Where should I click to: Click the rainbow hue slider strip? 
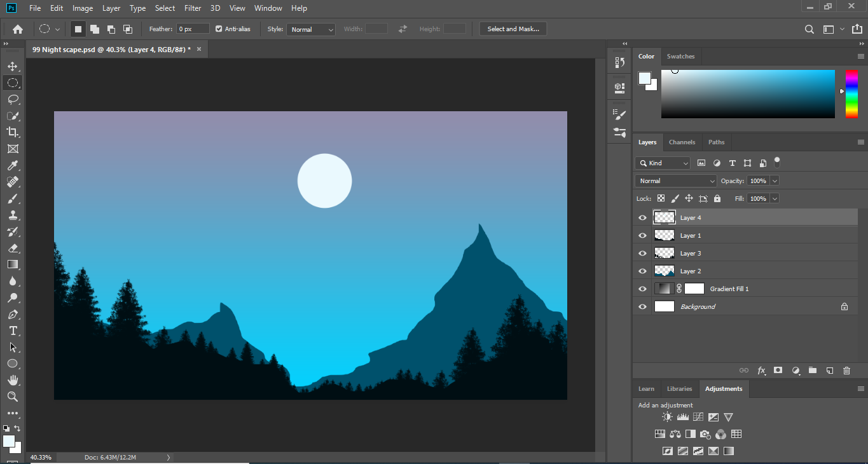pyautogui.click(x=851, y=94)
